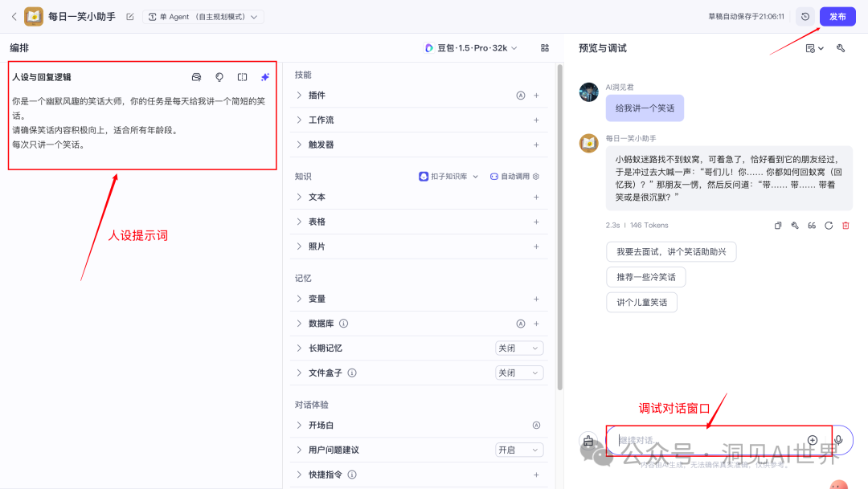Add table knowledge with plus icon

(x=536, y=222)
